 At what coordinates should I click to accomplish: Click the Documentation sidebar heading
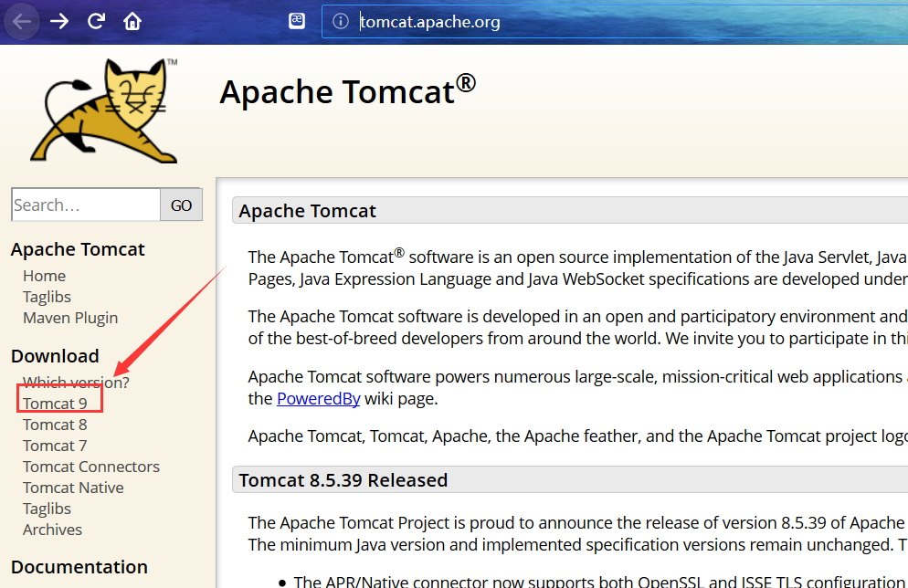[x=79, y=567]
